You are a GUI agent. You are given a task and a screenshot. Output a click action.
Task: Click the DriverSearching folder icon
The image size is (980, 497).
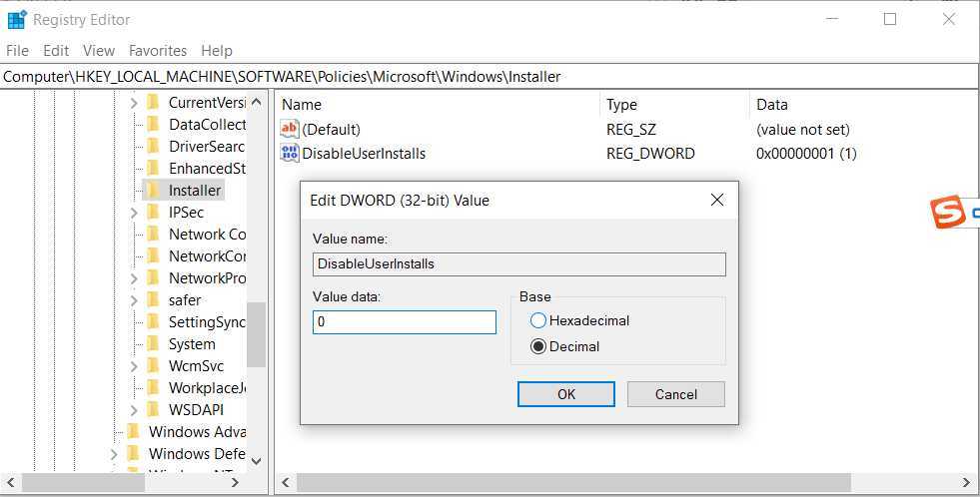[153, 146]
